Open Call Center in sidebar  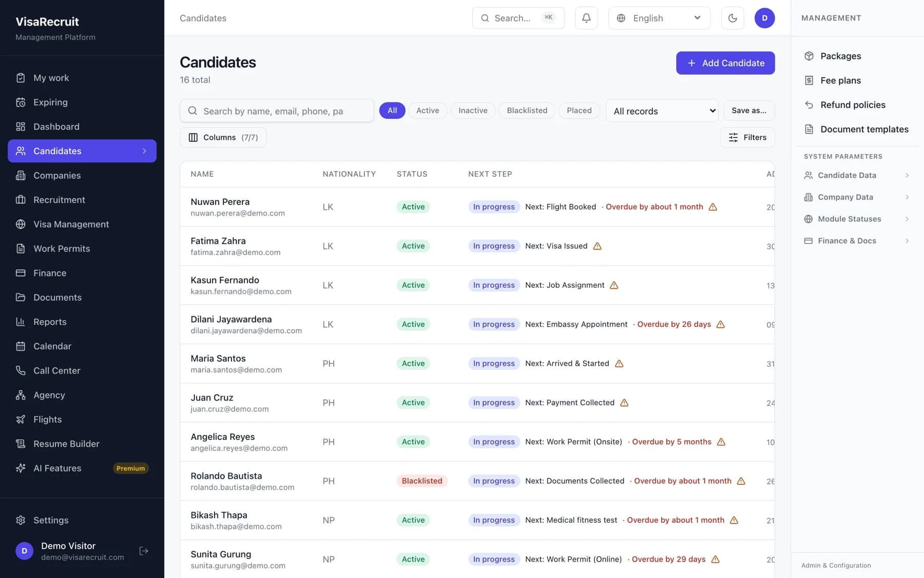(x=82, y=370)
